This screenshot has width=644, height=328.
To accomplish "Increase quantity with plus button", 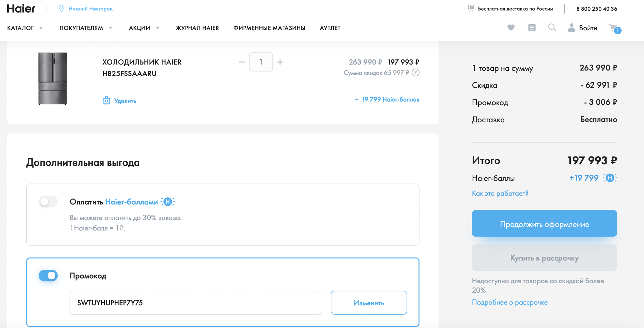I will (280, 62).
